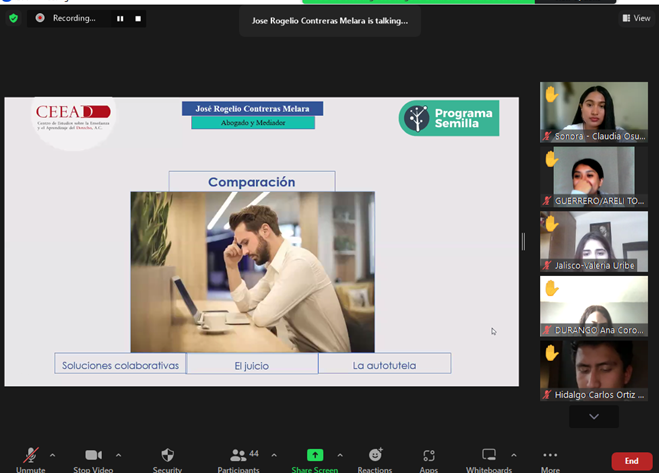The width and height of the screenshot is (659, 473).
Task: Show more participant videos with down chevron
Action: [594, 416]
